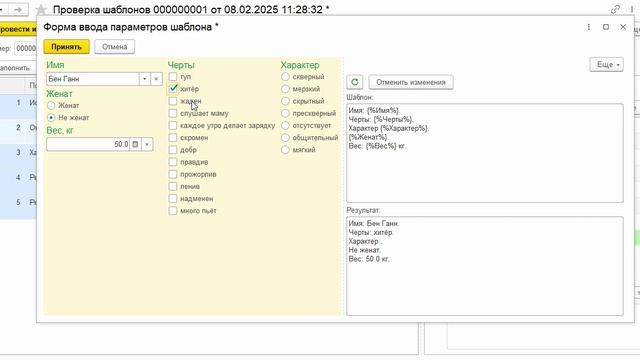The height and width of the screenshot is (360, 640).
Task: Click 'Отменить изменения' button
Action: point(411,82)
